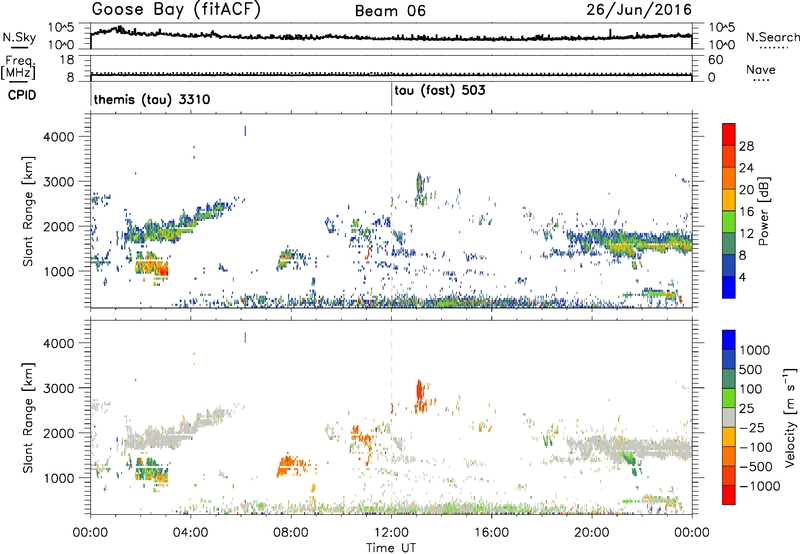The image size is (800, 554).
Task: Pick the blue top segment of velocity colorbar
Action: click(729, 340)
